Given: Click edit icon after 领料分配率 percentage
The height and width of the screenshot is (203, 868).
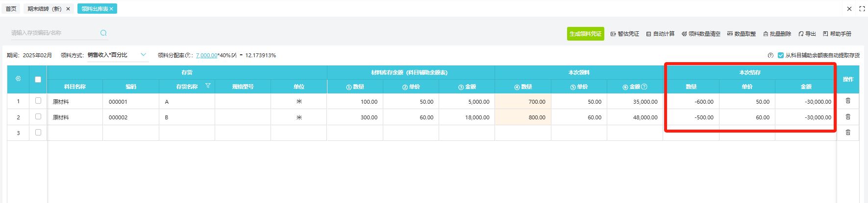Looking at the screenshot, I should (x=234, y=55).
